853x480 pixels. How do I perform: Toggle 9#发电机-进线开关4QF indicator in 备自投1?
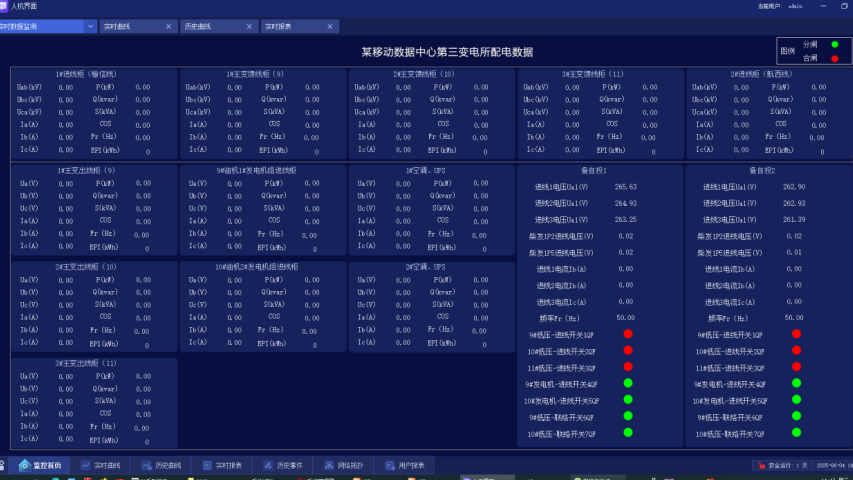point(628,383)
